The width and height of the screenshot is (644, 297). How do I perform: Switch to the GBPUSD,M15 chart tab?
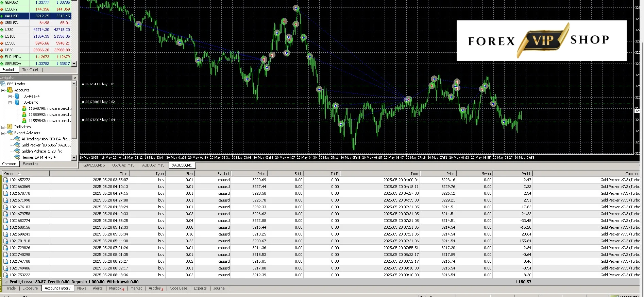tap(94, 165)
